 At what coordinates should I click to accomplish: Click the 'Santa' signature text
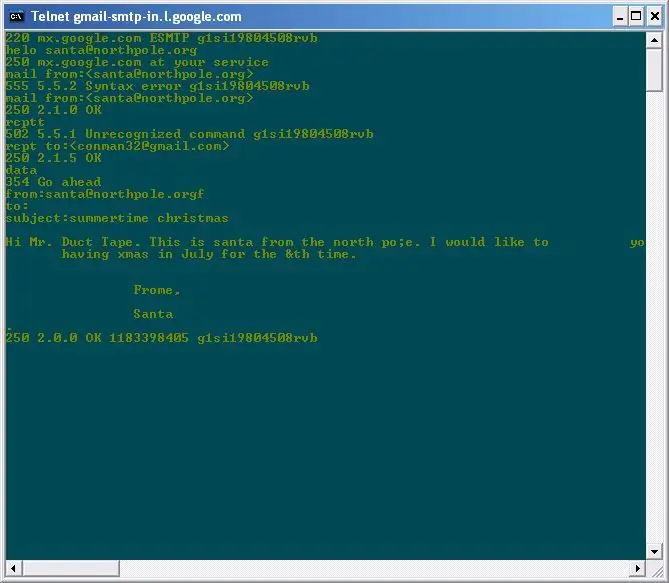[153, 314]
